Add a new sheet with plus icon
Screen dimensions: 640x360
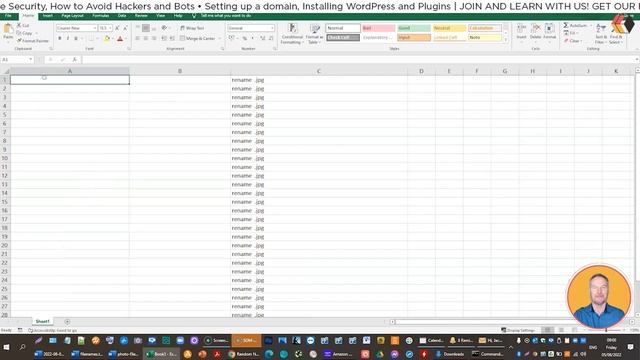(67, 322)
